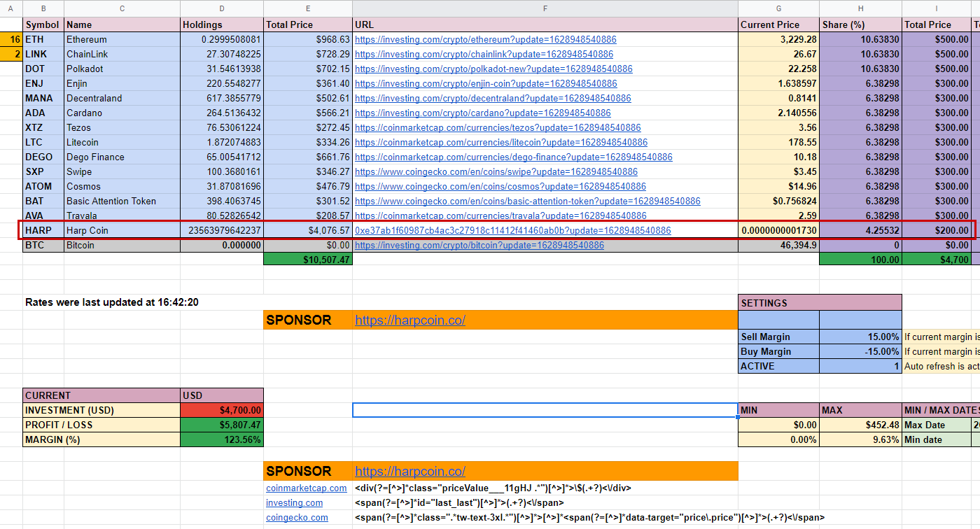This screenshot has width=980, height=529.
Task: Open the Travala coinmarketcap URL link
Action: tap(500, 216)
